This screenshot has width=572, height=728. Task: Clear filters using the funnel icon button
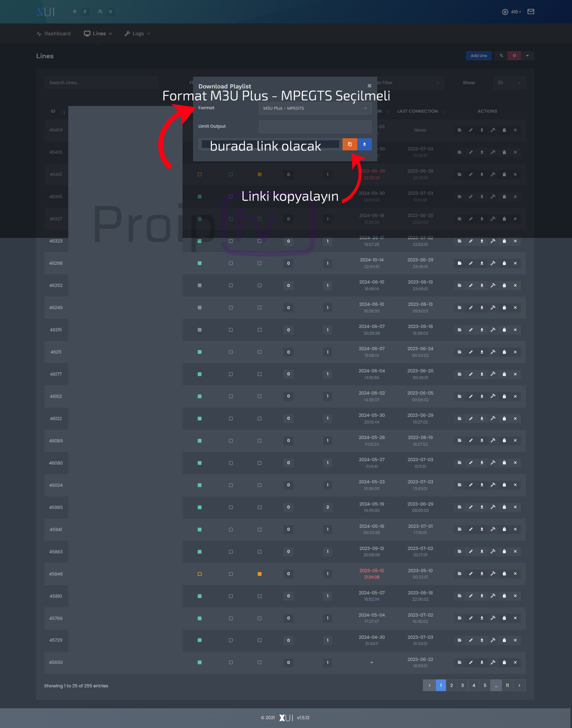501,56
